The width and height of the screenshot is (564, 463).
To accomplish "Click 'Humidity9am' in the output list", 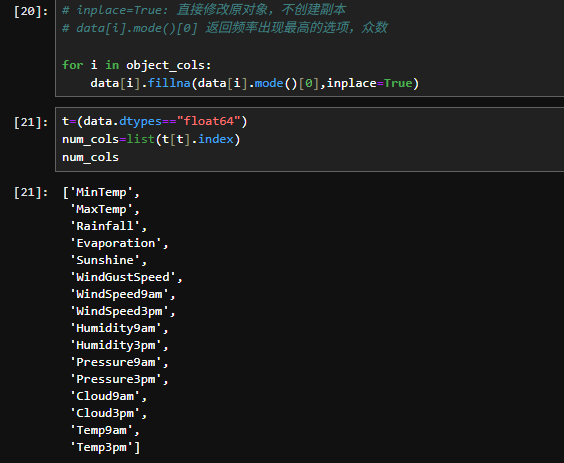I will (x=115, y=328).
